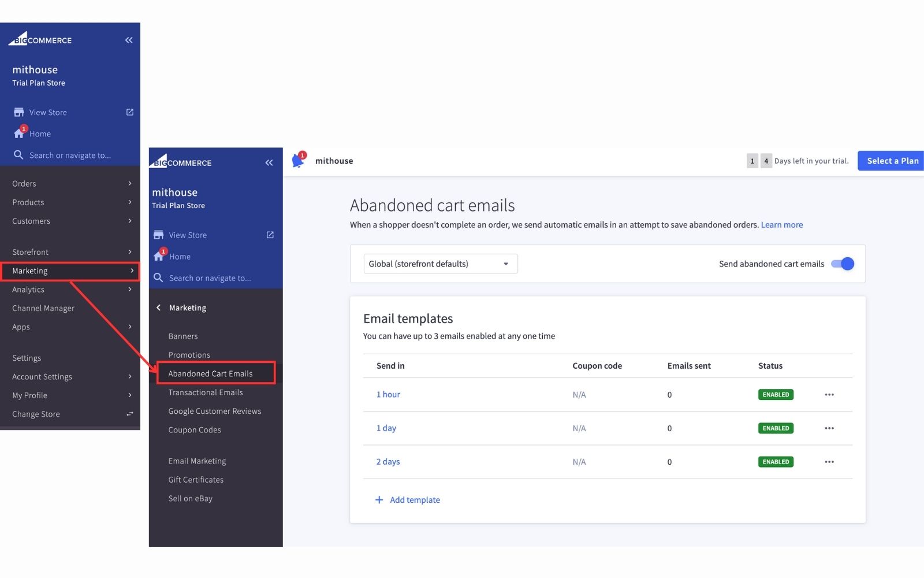Click the search magnifier icon in the Marketing sidebar

coord(158,277)
